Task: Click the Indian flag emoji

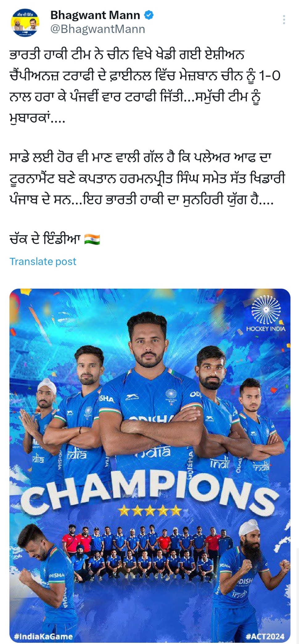Action: click(x=92, y=239)
